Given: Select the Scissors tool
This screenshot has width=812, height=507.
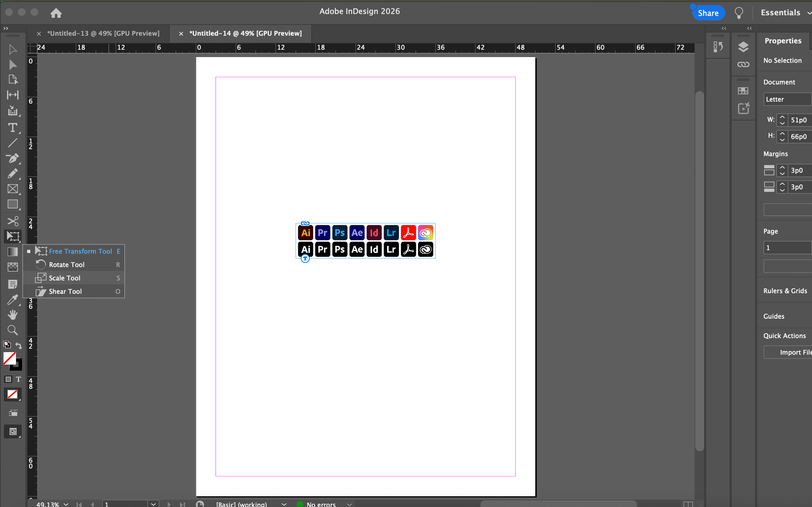Looking at the screenshot, I should coord(12,221).
